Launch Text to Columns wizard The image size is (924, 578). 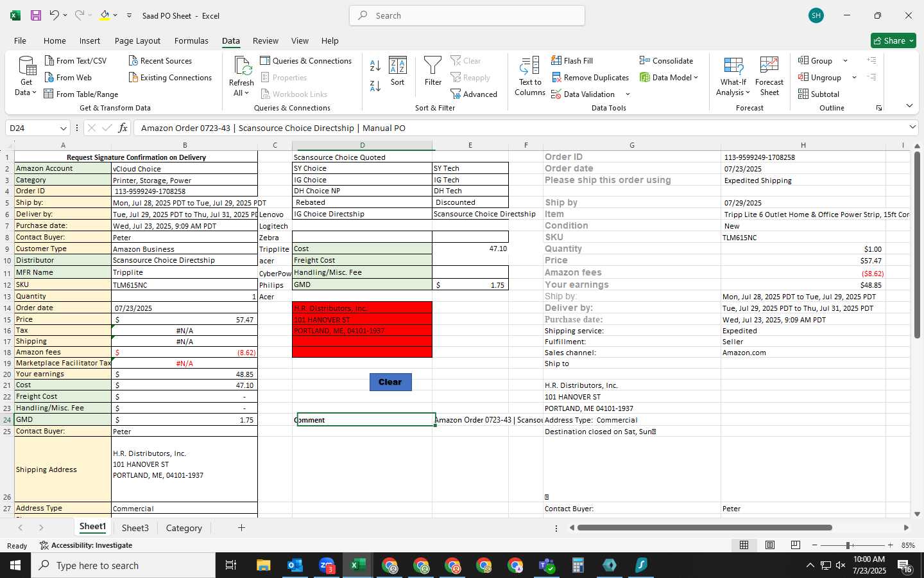(x=530, y=76)
